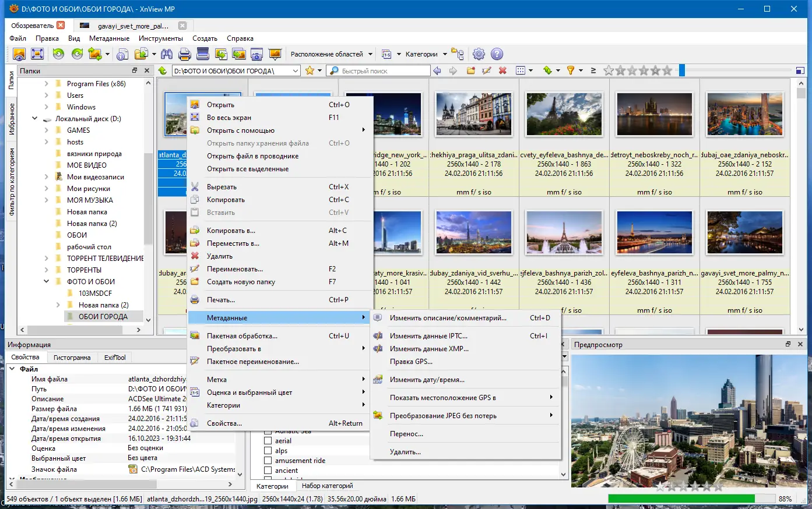Viewport: 812px width, 509px height.
Task: Click the full screen view icon
Action: click(37, 54)
